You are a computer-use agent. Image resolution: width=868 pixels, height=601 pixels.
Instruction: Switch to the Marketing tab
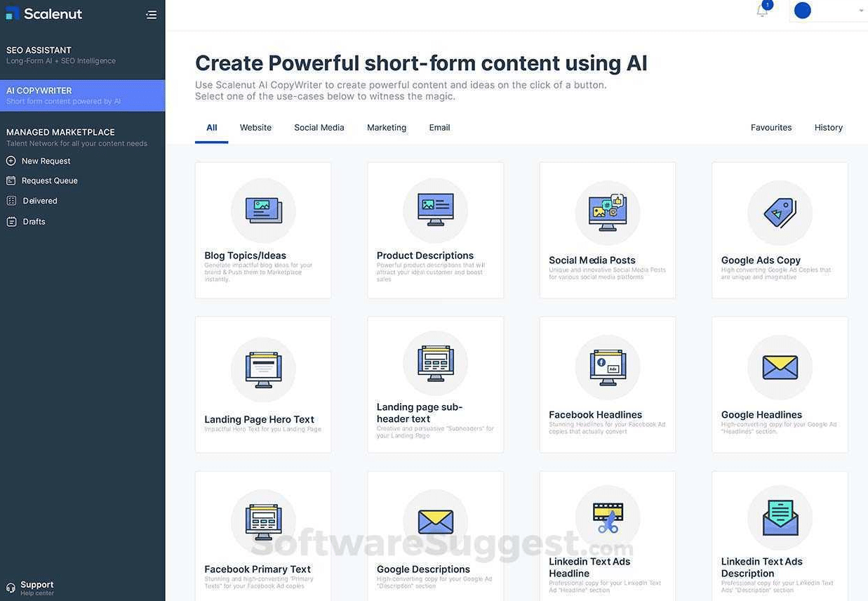(x=387, y=128)
